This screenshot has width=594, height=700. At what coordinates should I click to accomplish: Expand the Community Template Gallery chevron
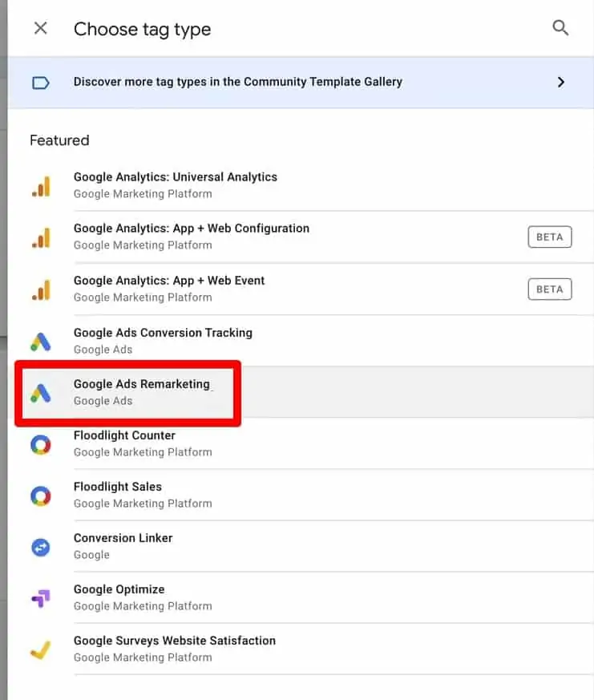point(562,82)
